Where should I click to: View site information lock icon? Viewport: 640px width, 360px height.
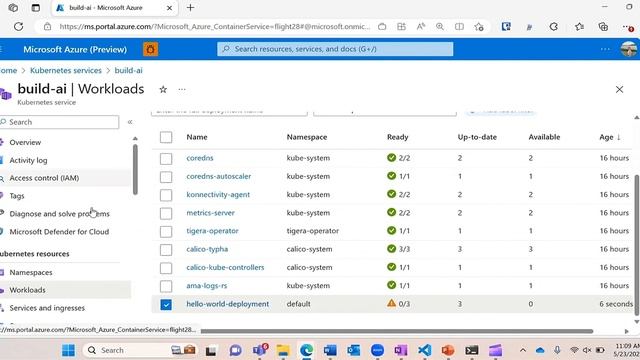(x=47, y=27)
